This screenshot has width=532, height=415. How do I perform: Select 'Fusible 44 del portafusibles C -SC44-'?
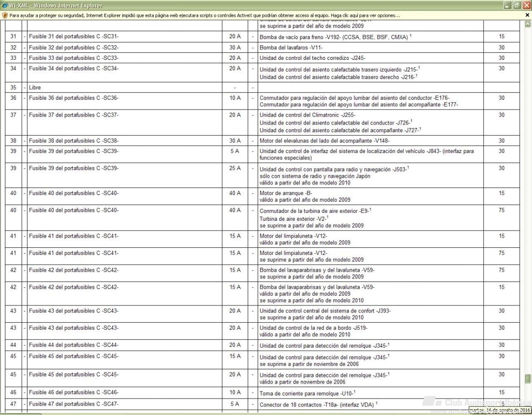click(74, 345)
